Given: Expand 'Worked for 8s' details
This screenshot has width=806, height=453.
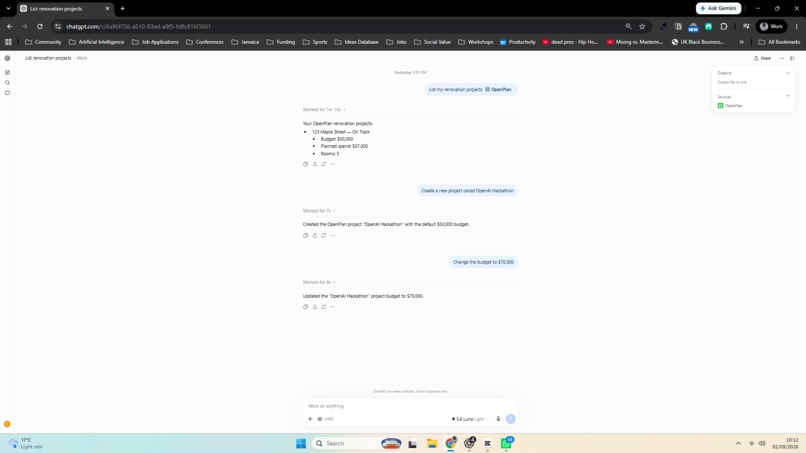Looking at the screenshot, I should 319,282.
